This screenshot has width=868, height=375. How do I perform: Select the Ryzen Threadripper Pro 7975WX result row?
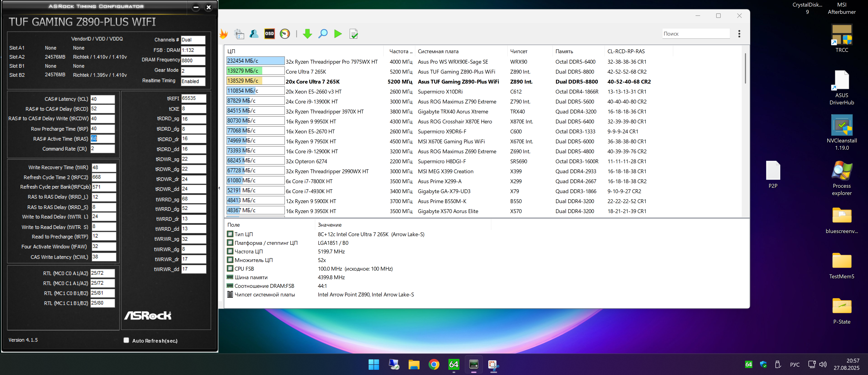pyautogui.click(x=331, y=62)
